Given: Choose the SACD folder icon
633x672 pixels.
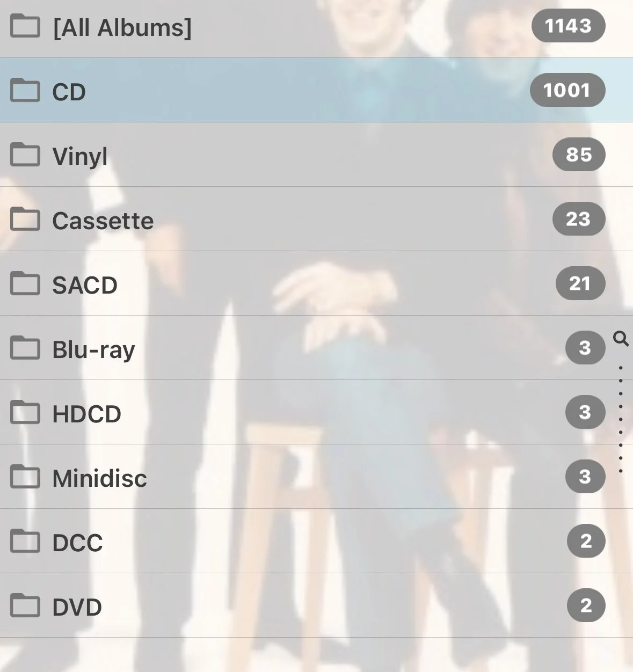Looking at the screenshot, I should pos(25,283).
